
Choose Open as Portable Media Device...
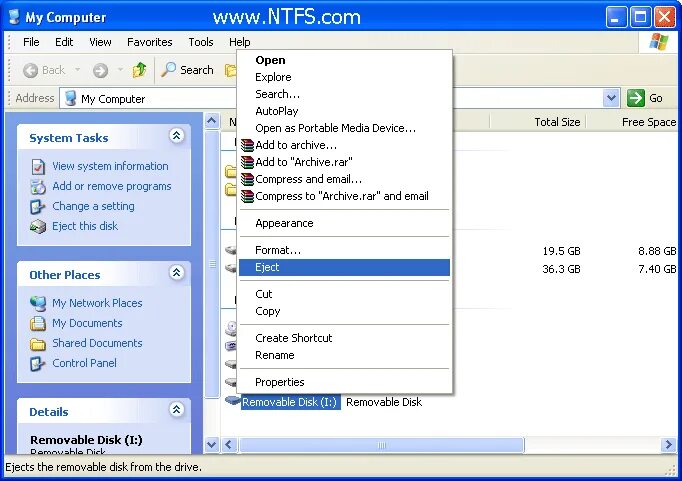click(x=344, y=128)
